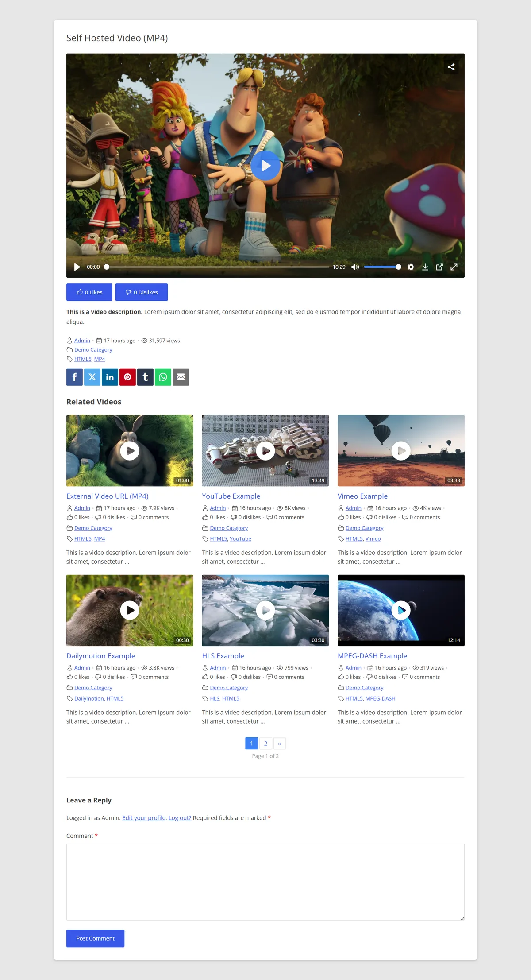The height and width of the screenshot is (980, 531).
Task: Download the video via the download icon
Action: [425, 267]
